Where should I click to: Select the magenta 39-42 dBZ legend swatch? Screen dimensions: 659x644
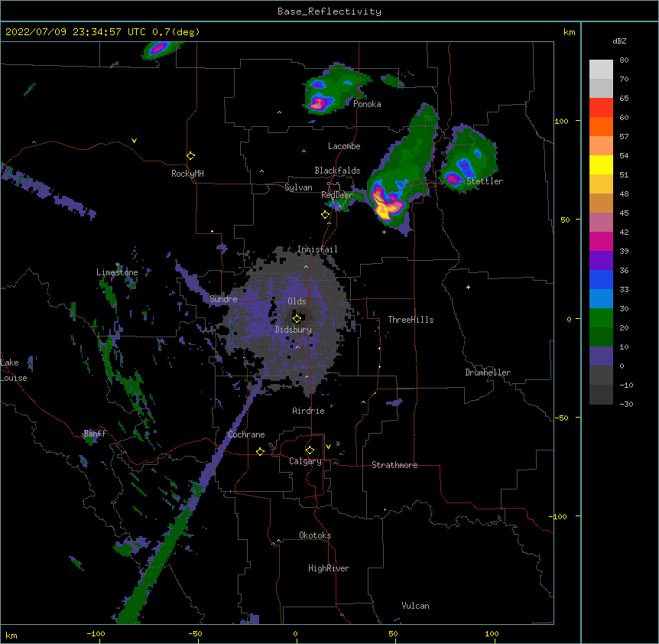(601, 241)
